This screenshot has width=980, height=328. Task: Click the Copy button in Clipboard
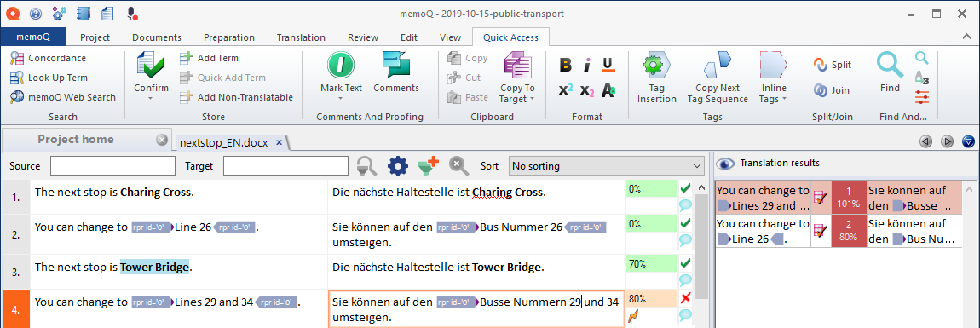(x=467, y=58)
